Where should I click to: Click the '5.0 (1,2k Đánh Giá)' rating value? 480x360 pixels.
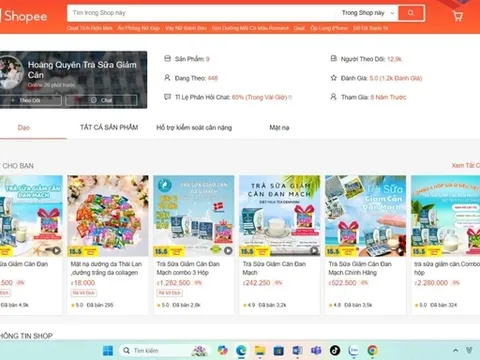(396, 78)
